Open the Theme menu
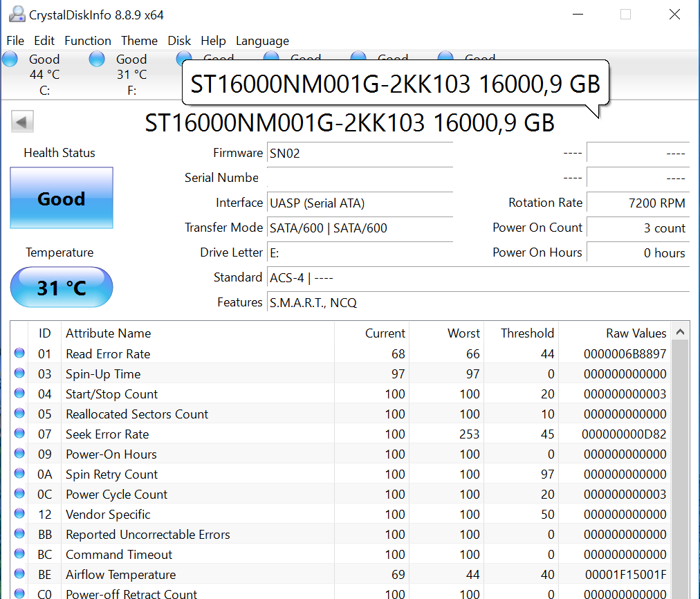The width and height of the screenshot is (700, 599). pos(139,41)
